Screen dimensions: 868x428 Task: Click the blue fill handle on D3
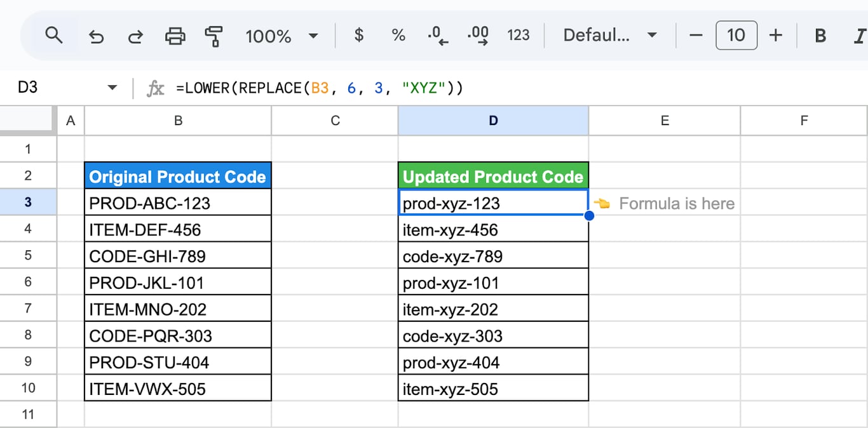[x=589, y=216]
